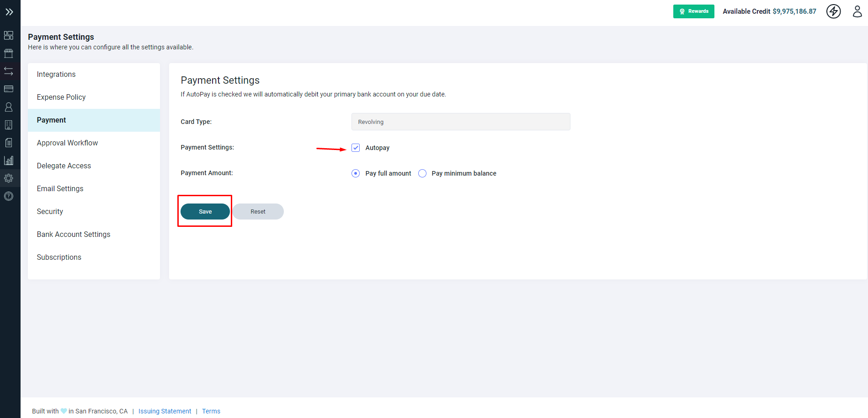Open the Reports bar chart icon

[9, 160]
